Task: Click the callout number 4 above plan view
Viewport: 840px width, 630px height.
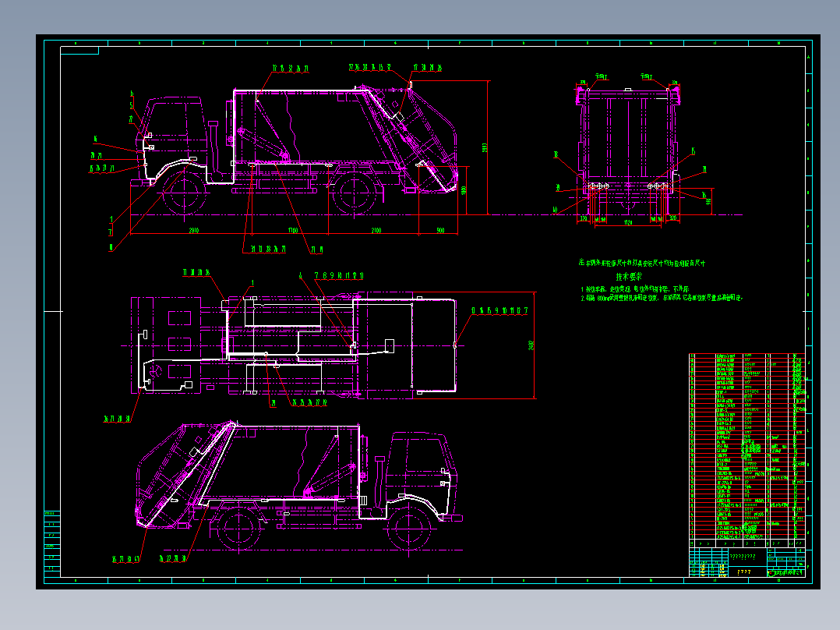Action: [301, 275]
